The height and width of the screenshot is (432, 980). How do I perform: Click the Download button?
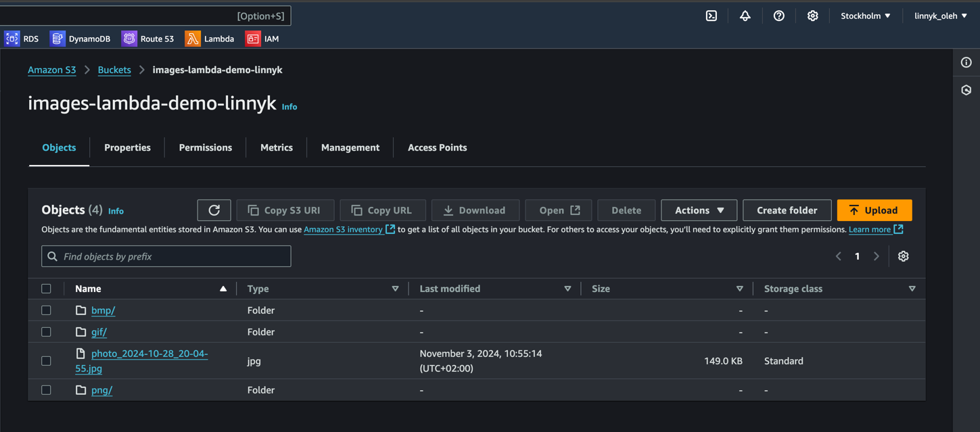pyautogui.click(x=475, y=210)
